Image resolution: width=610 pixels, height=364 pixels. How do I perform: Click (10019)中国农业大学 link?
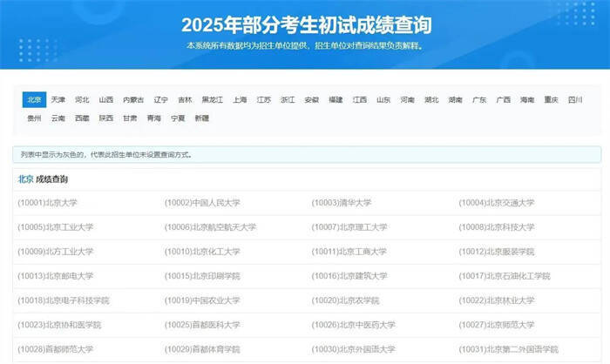tap(202, 300)
